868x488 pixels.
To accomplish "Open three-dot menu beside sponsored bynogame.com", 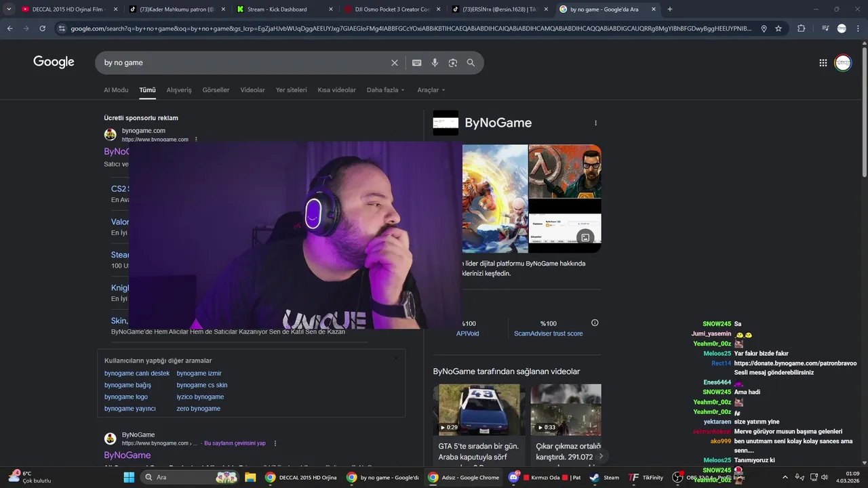I will click(196, 139).
